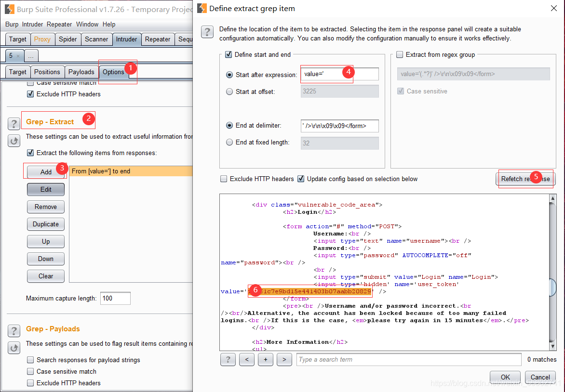Switch to the top-level Target tab
This screenshot has width=565, height=392.
click(x=18, y=39)
